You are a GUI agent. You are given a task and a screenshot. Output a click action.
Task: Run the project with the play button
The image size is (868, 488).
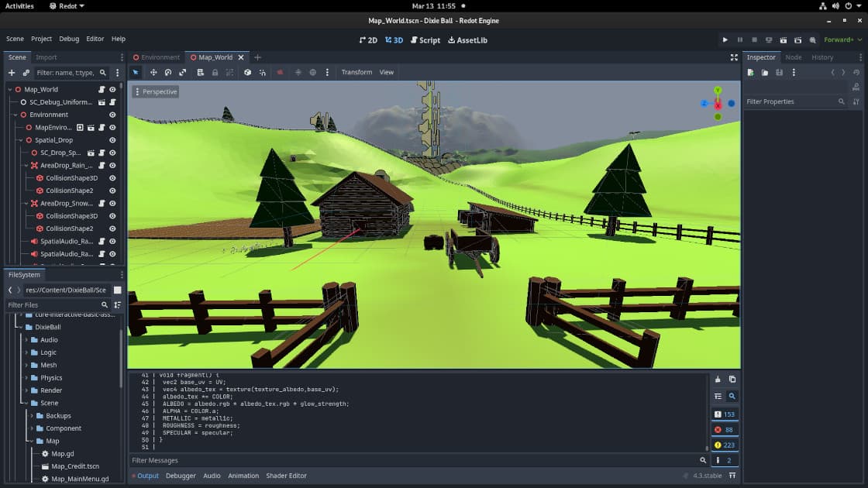[x=725, y=40]
